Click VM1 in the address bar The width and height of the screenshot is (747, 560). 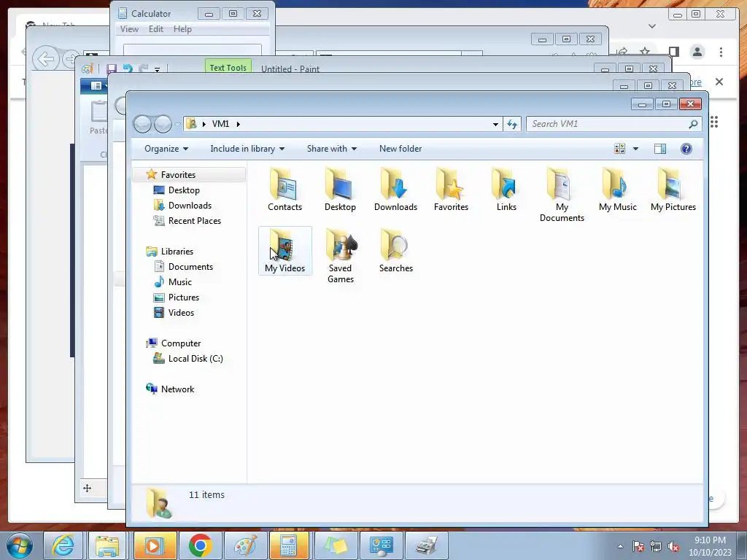220,124
